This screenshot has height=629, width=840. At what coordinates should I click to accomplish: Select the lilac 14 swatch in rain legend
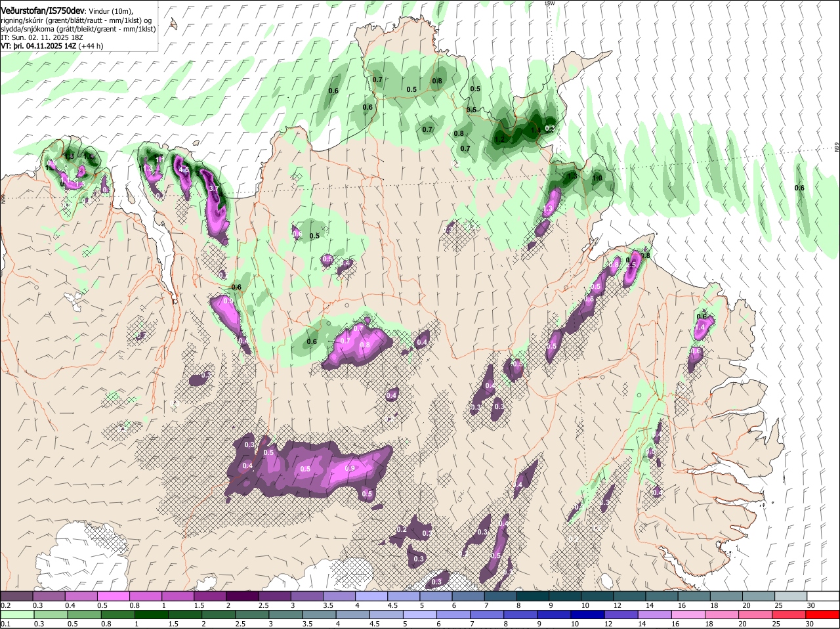(x=655, y=615)
